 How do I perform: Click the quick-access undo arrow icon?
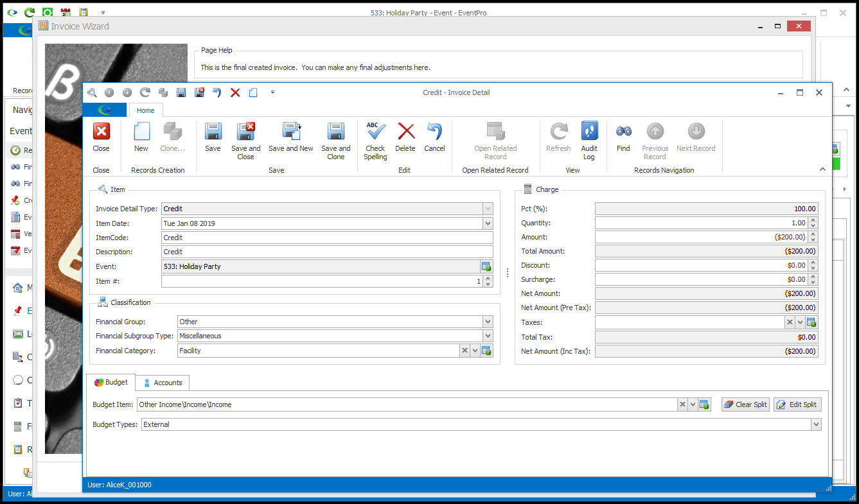[217, 92]
